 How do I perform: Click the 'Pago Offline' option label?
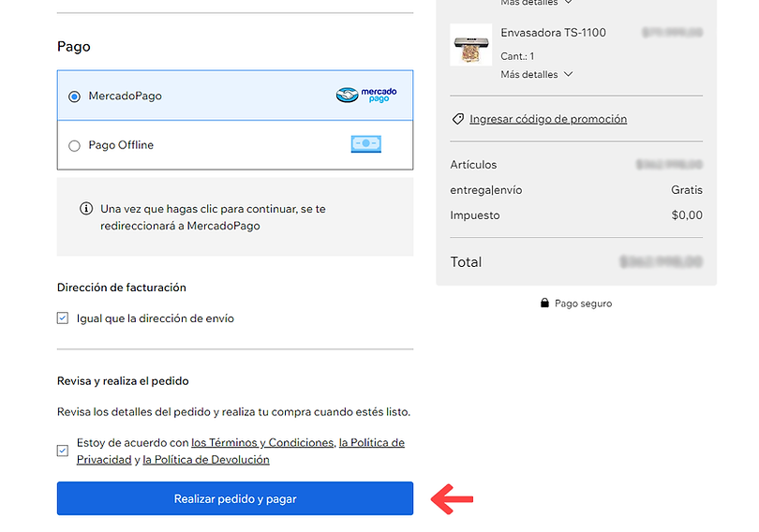point(121,145)
